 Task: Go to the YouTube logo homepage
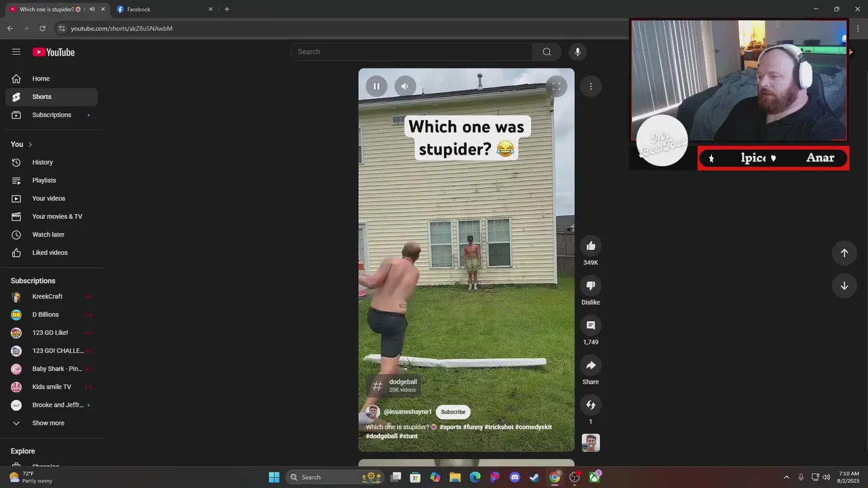point(54,52)
